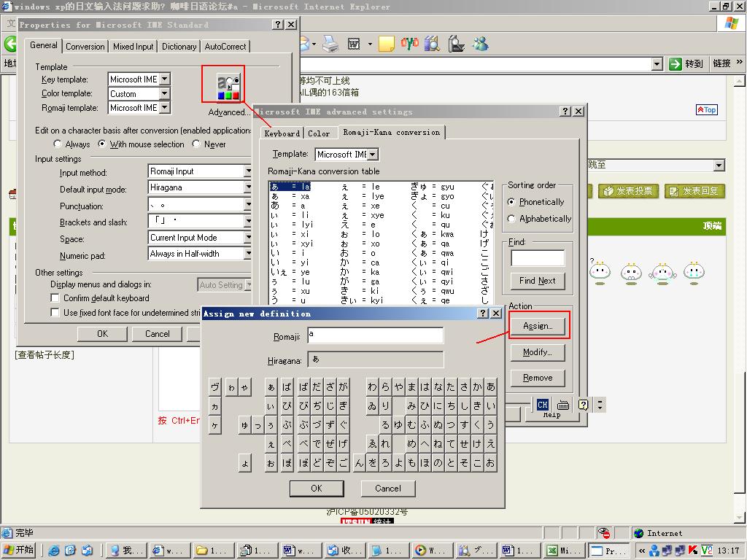Click the language bar help question icon
Viewport: 747px width, 560px height.
pos(583,405)
